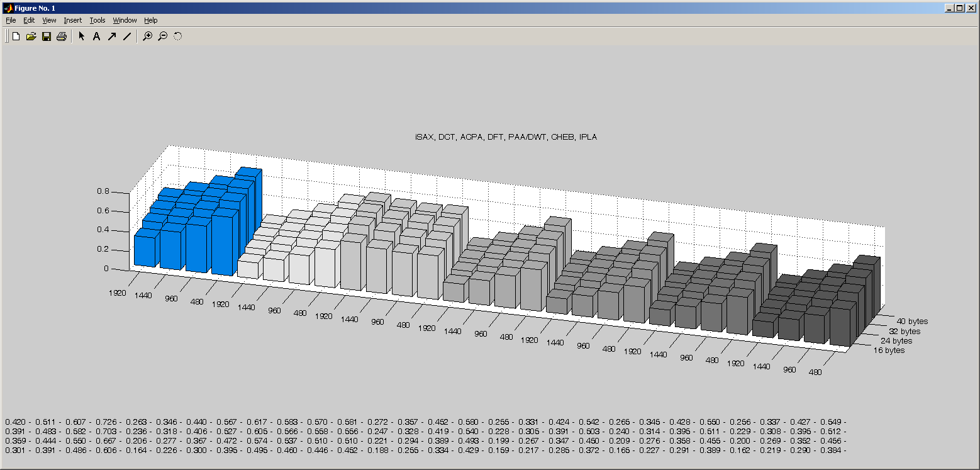Enable the Rotate 3D tool
This screenshot has width=980, height=470.
[x=177, y=36]
